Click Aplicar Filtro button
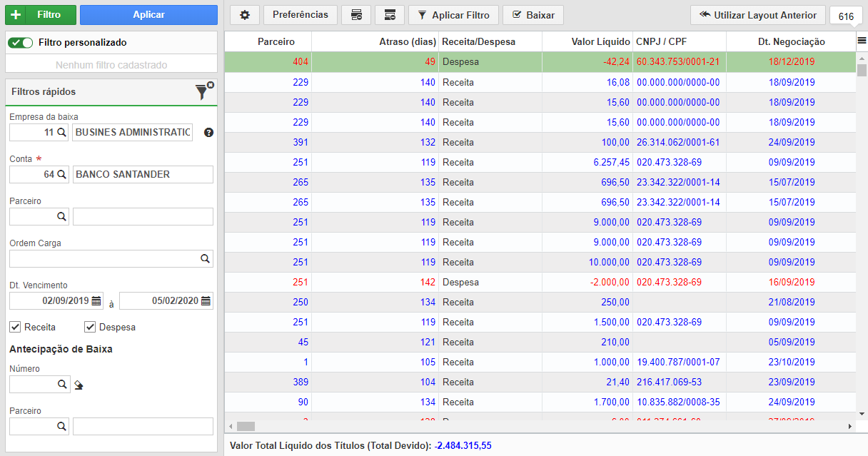 coord(453,15)
